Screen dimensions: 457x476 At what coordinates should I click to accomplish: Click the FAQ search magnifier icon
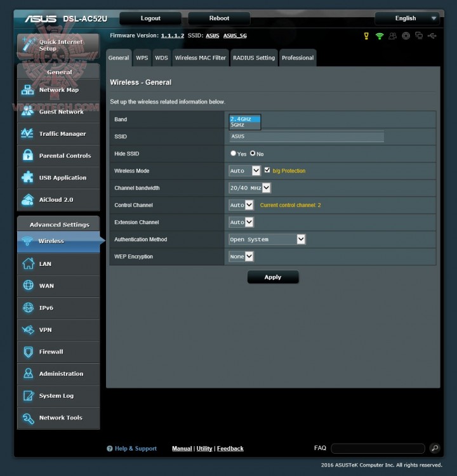(x=435, y=448)
